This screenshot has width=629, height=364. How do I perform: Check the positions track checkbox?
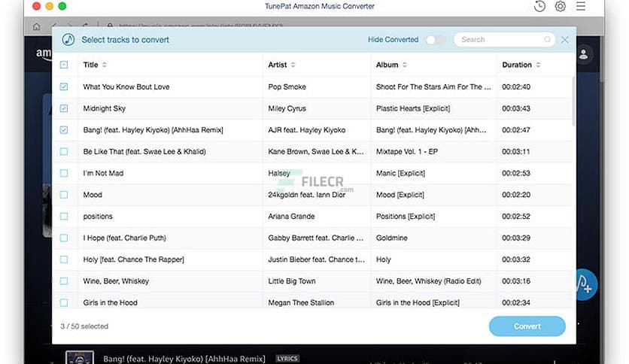(x=64, y=217)
